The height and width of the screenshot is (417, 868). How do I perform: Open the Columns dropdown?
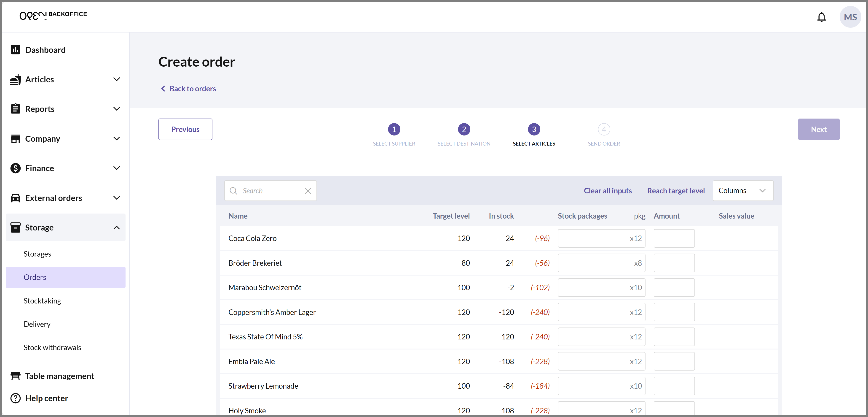pyautogui.click(x=743, y=191)
